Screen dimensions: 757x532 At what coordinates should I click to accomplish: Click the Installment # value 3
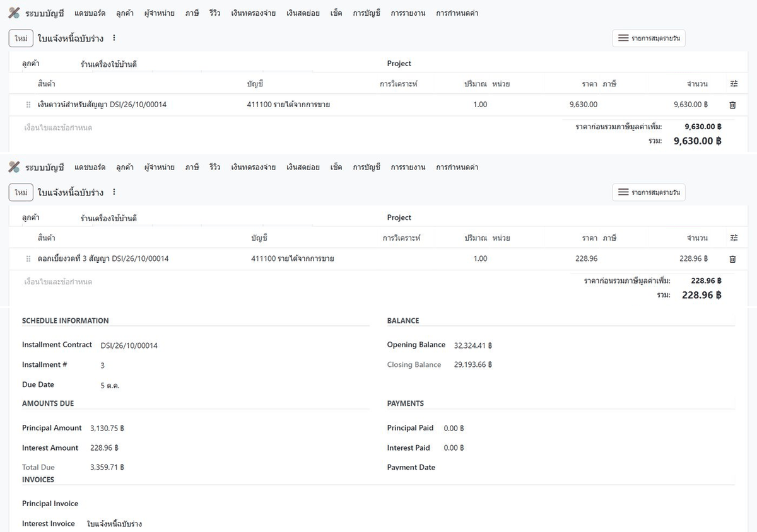pyautogui.click(x=103, y=366)
